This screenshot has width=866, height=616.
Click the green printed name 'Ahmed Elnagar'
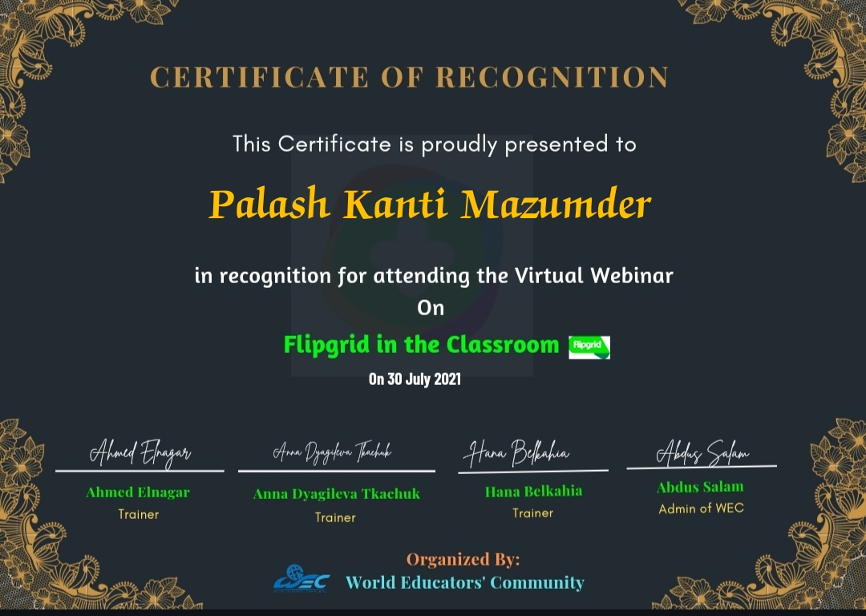point(138,492)
